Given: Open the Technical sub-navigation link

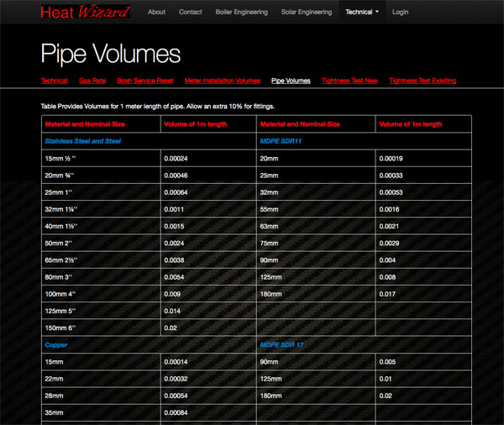Looking at the screenshot, I should 54,81.
